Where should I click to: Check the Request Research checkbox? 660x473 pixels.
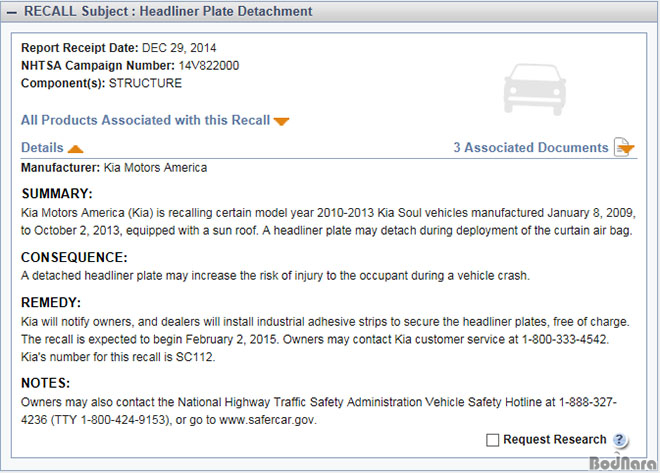pos(492,440)
